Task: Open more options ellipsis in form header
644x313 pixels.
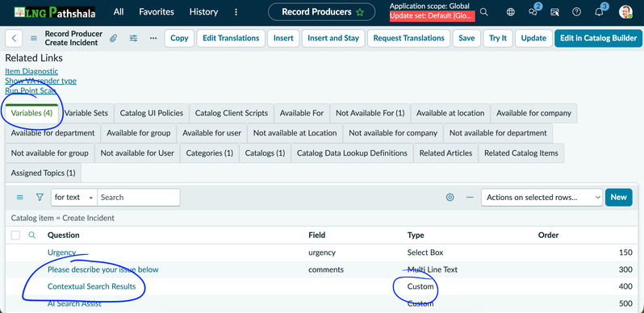Action: pyautogui.click(x=153, y=38)
